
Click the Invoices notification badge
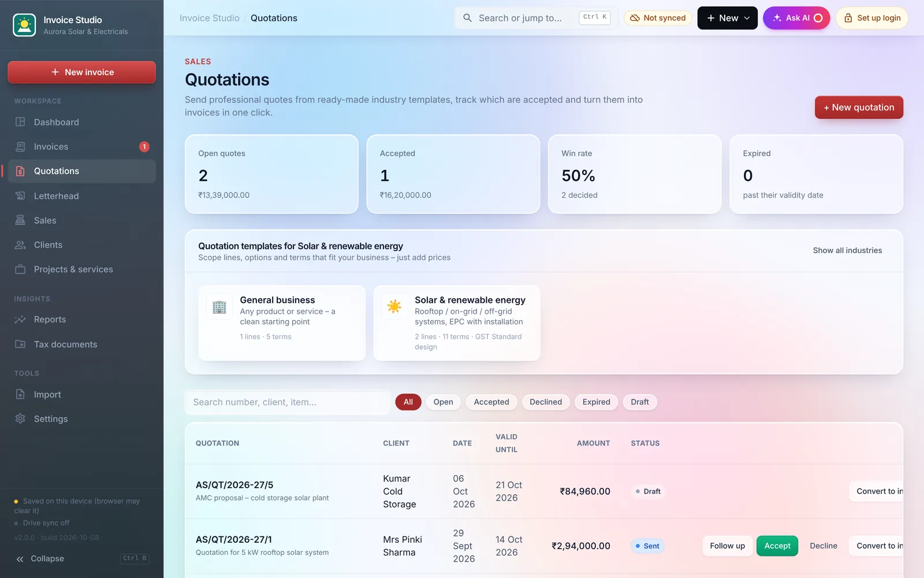144,147
